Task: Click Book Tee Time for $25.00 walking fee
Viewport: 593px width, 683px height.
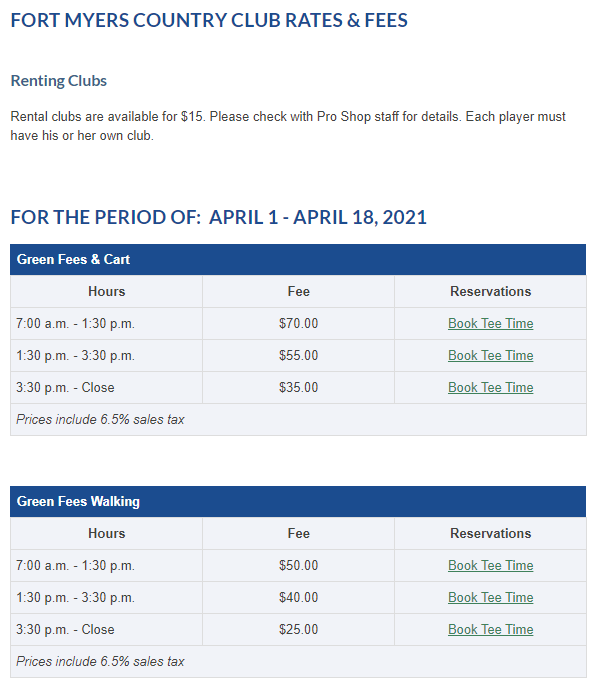Action: tap(490, 629)
